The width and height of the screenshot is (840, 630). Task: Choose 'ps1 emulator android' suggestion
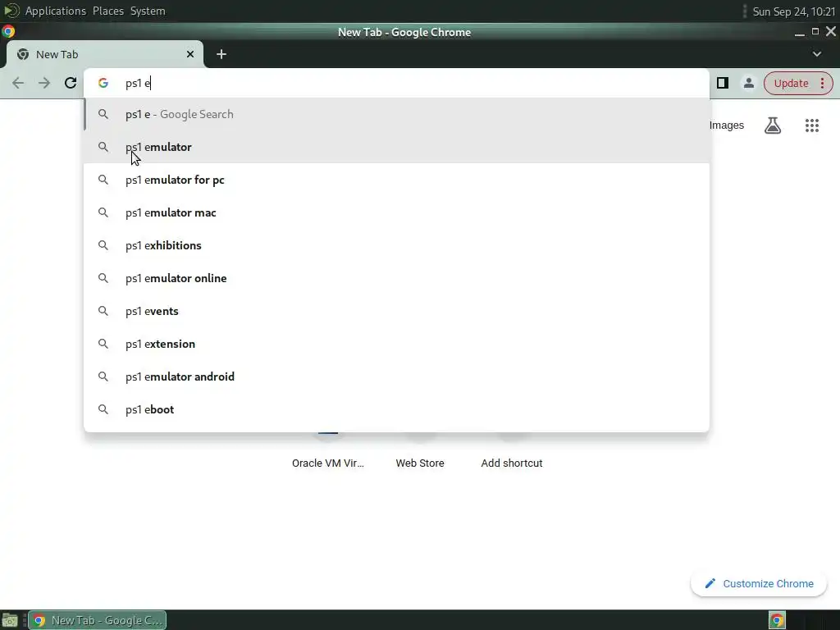pos(397,377)
